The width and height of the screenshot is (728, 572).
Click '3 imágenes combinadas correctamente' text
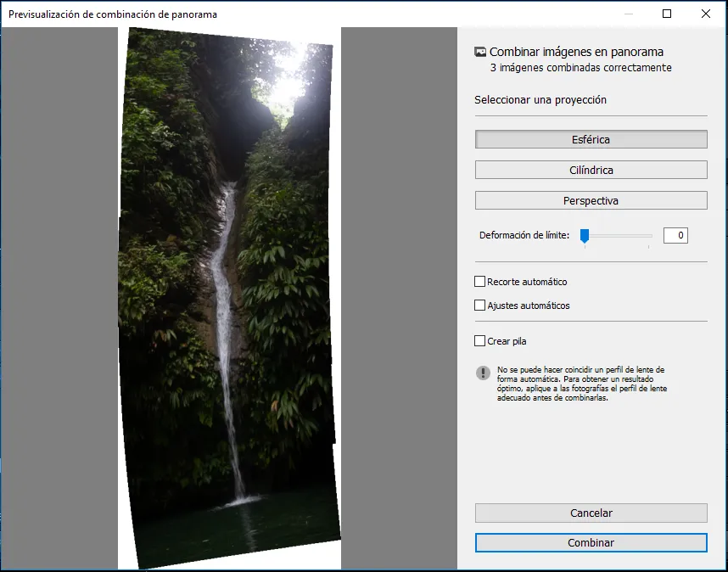pyautogui.click(x=581, y=68)
